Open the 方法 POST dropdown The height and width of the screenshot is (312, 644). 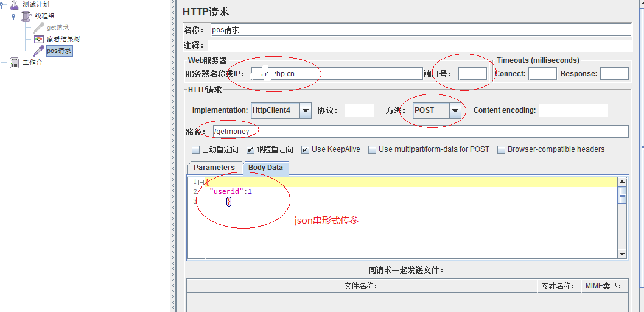tap(455, 110)
